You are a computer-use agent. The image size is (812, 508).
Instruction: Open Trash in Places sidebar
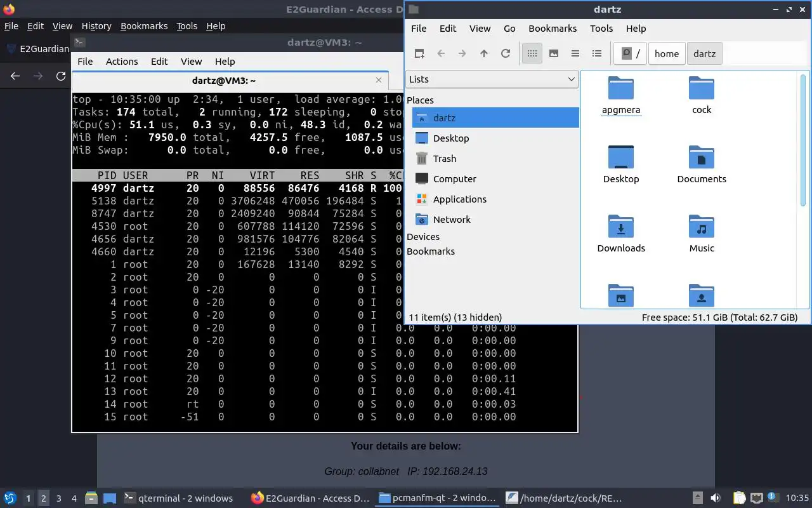495,159
